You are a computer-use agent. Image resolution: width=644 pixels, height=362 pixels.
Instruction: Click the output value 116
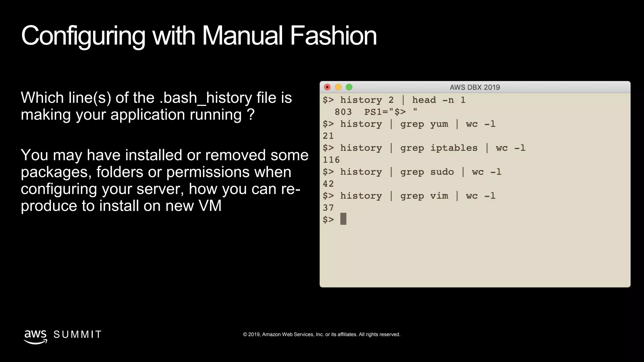(331, 160)
